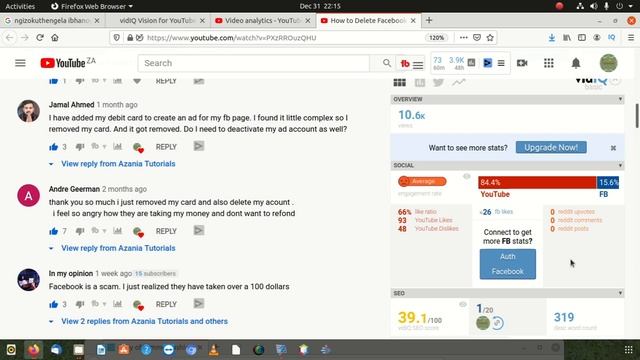Screen dimensions: 640x360
Task: Reply to Andre Geerman's comment
Action: 166,231
